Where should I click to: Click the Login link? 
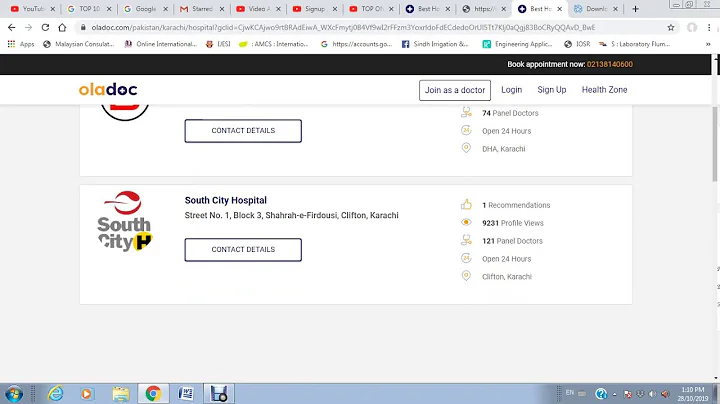[x=512, y=90]
